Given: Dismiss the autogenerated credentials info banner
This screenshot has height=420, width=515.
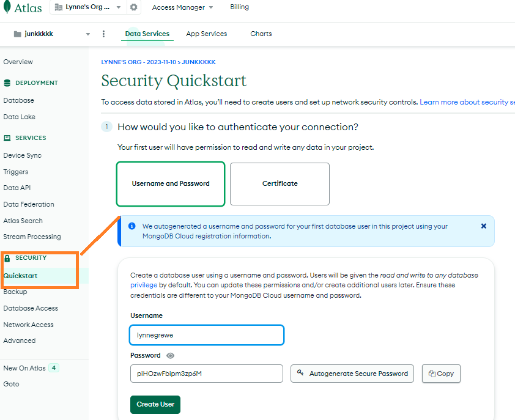Looking at the screenshot, I should coord(483,226).
